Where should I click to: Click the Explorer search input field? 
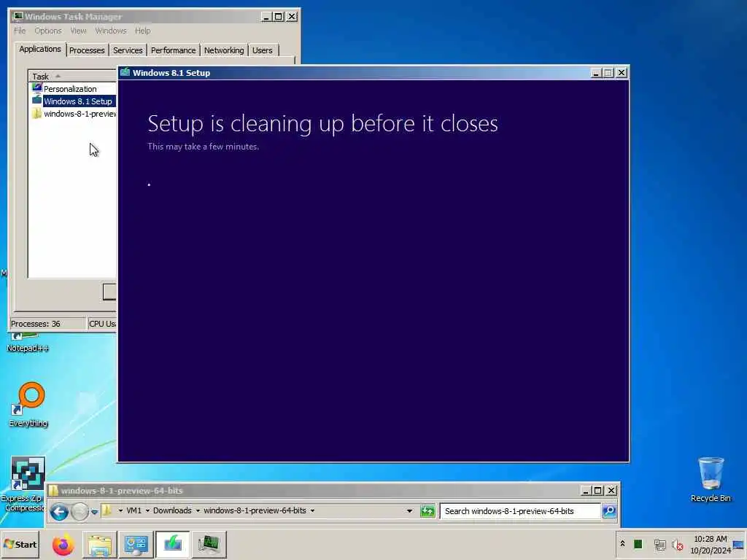pyautogui.click(x=519, y=511)
